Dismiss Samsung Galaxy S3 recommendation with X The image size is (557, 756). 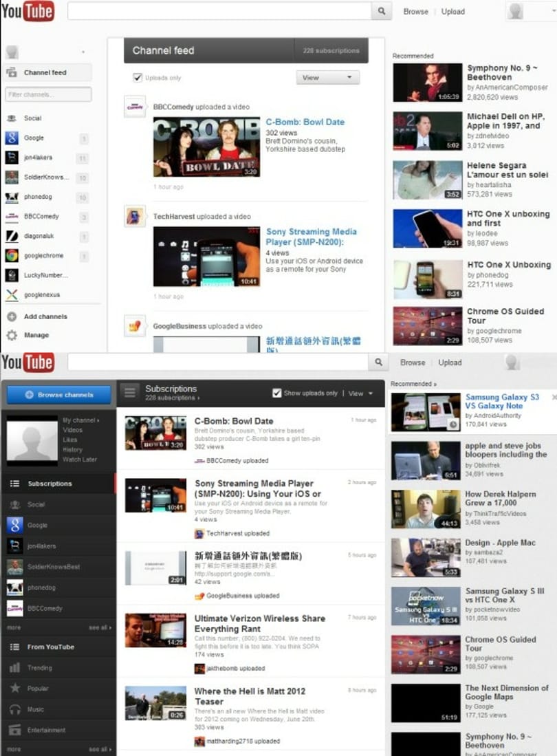click(x=554, y=398)
